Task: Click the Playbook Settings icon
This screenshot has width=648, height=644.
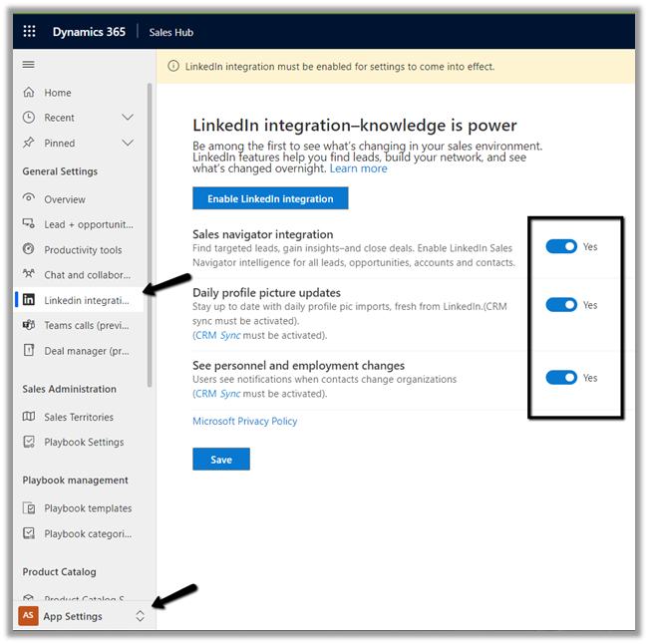Action: 29,442
